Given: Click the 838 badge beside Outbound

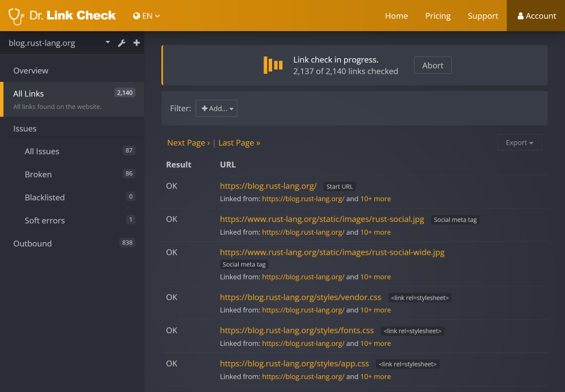Looking at the screenshot, I should [x=127, y=243].
